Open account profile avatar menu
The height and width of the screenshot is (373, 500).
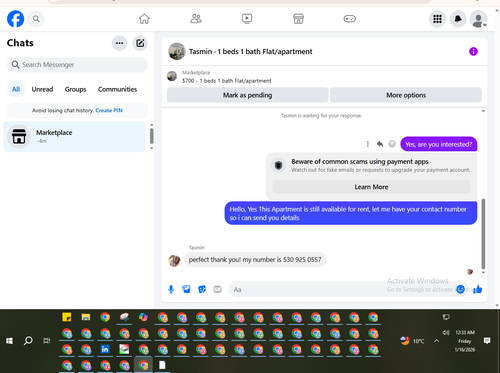(x=479, y=19)
